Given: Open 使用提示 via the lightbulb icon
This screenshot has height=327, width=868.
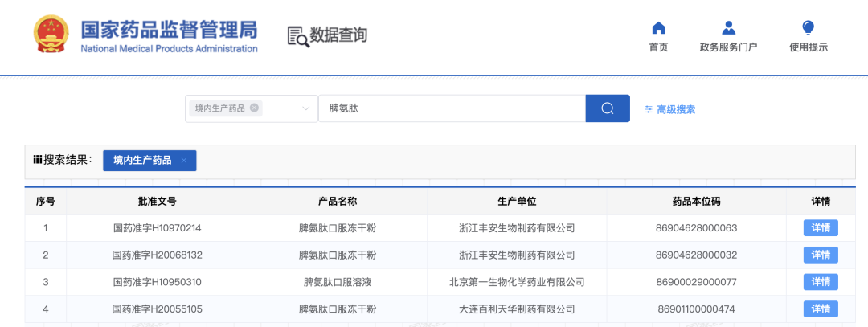Looking at the screenshot, I should click(x=809, y=27).
